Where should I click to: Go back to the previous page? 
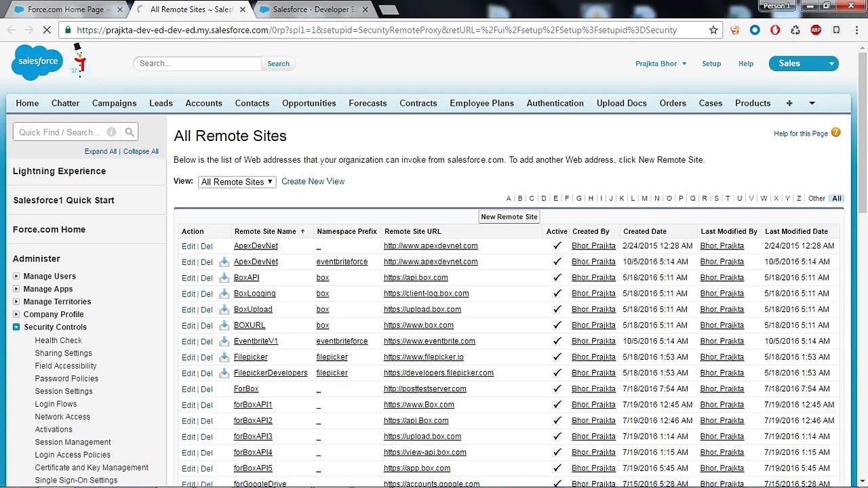(x=12, y=30)
